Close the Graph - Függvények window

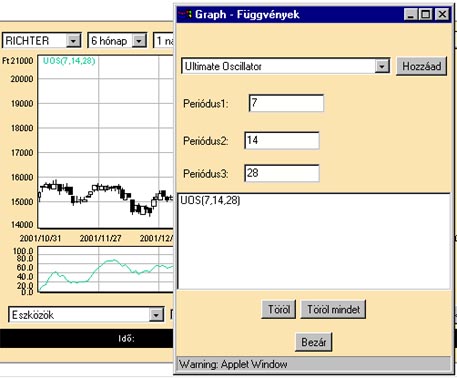pyautogui.click(x=442, y=14)
